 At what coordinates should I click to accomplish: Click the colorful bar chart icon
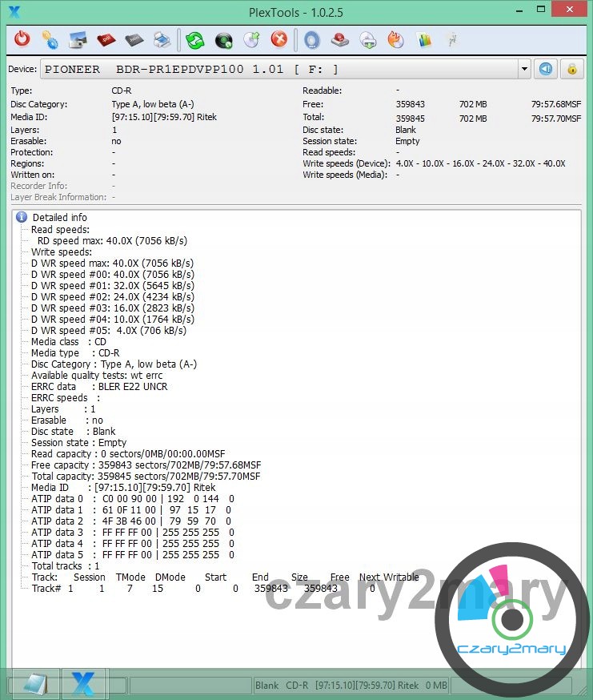point(424,39)
